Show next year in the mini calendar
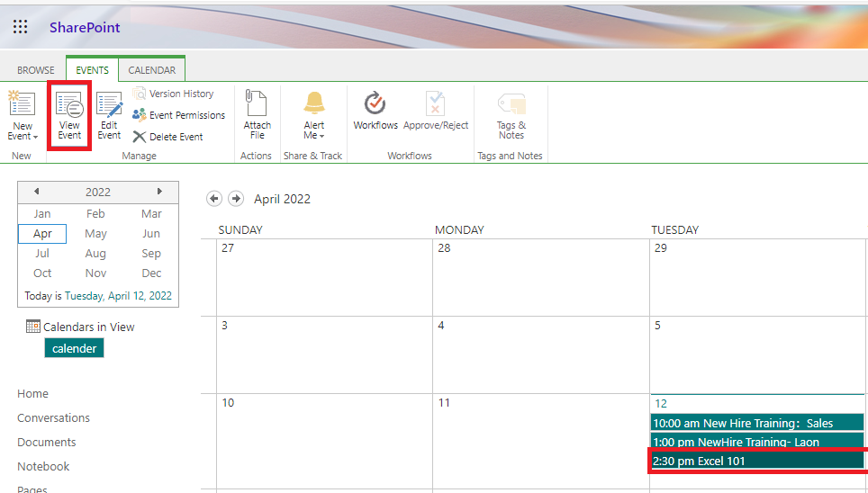 tap(159, 192)
